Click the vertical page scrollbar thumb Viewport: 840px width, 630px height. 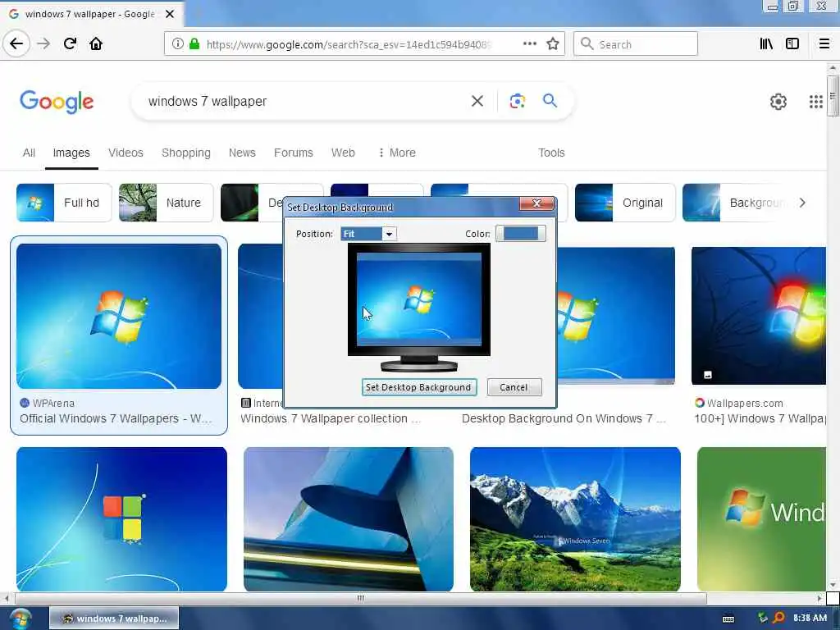(833, 96)
